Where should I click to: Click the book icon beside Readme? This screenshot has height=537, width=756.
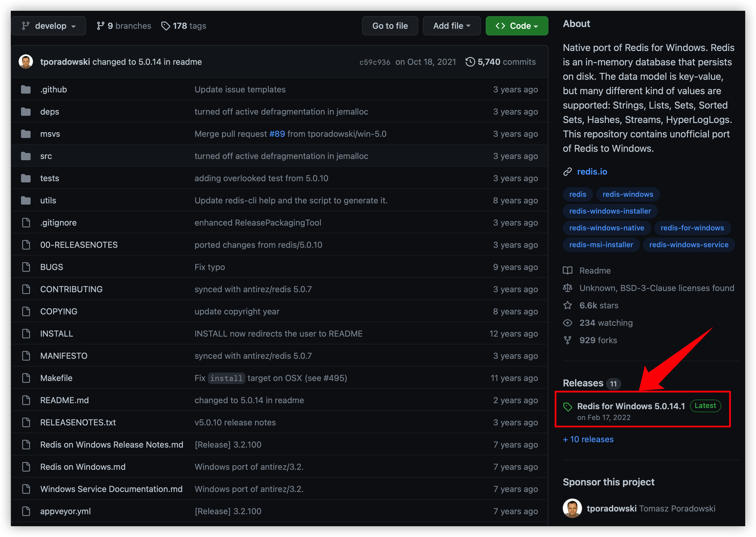point(567,271)
